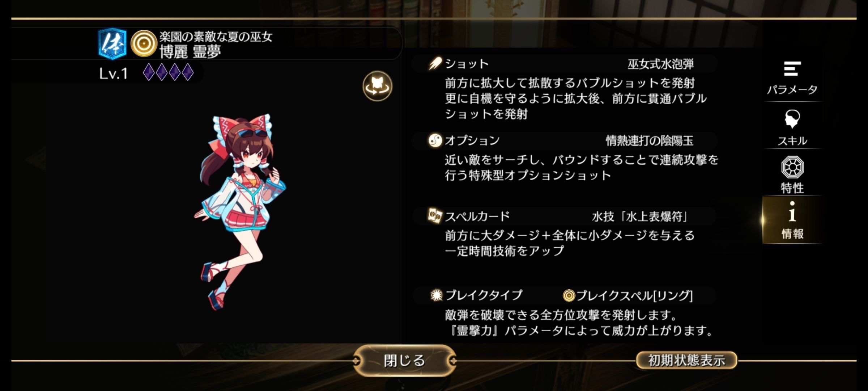
Task: Go to previous character with left arrow
Action: coord(35,159)
